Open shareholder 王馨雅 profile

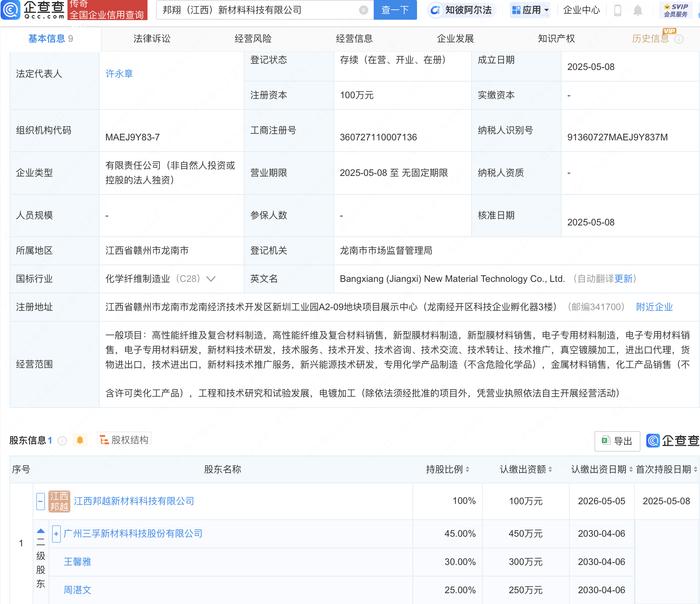pos(77,562)
